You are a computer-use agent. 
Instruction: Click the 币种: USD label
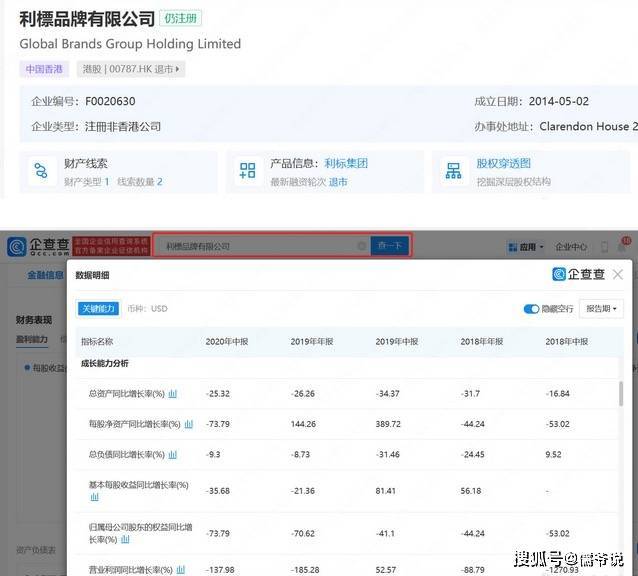147,309
